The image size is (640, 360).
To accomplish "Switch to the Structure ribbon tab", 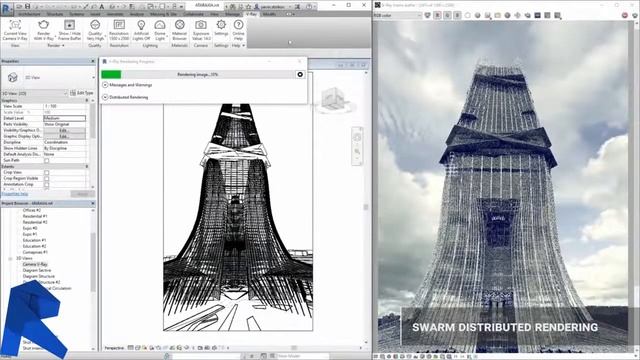I will [55, 14].
